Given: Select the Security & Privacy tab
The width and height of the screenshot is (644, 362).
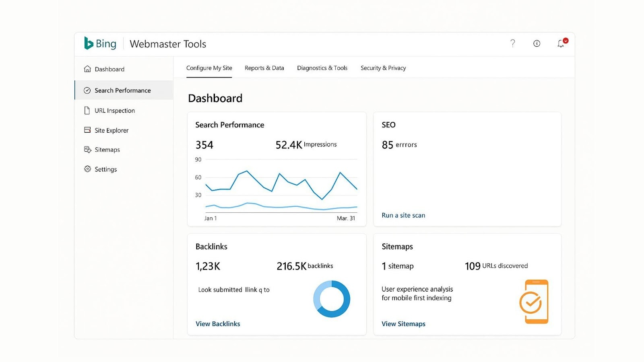Looking at the screenshot, I should pos(383,68).
